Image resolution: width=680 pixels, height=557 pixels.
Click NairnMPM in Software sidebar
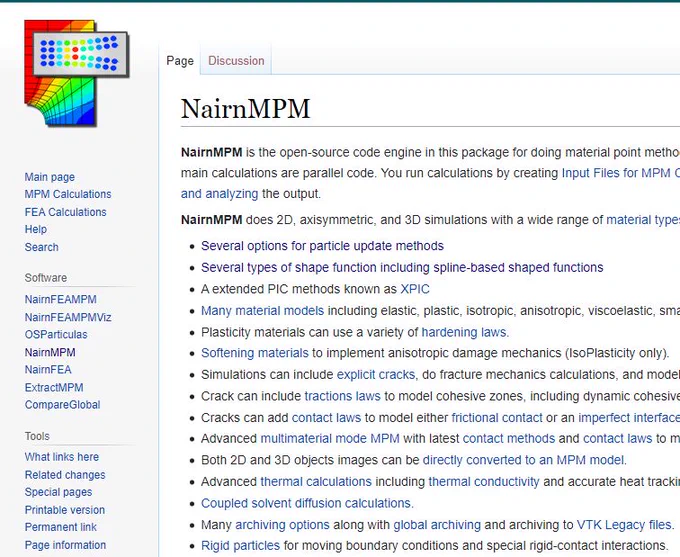click(50, 352)
